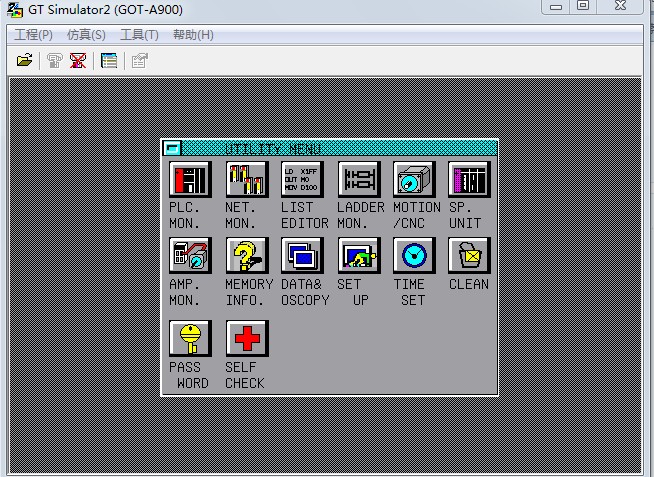The image size is (654, 477).
Task: Click the red-crossed stop simulation toolbar icon
Action: pos(78,61)
